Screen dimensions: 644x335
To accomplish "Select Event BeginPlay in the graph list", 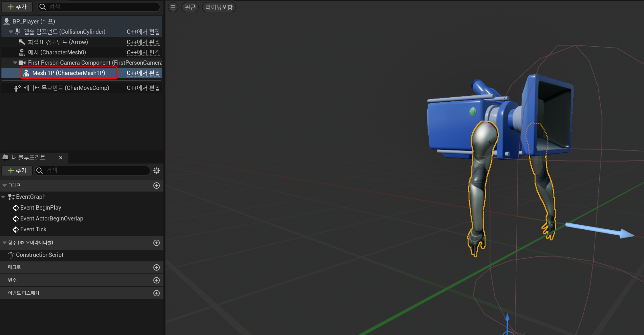I will (x=41, y=208).
